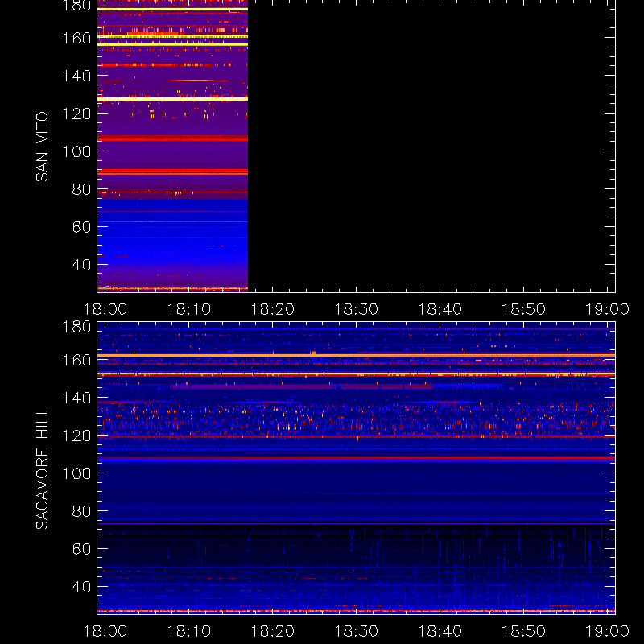Click 18:30 time label under San Vito plot
The image size is (644, 644).
point(357,309)
